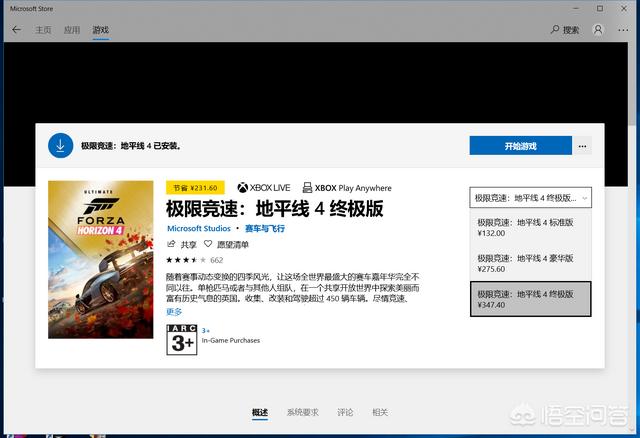Share the game with 共享
The height and width of the screenshot is (438, 640).
[x=182, y=245]
